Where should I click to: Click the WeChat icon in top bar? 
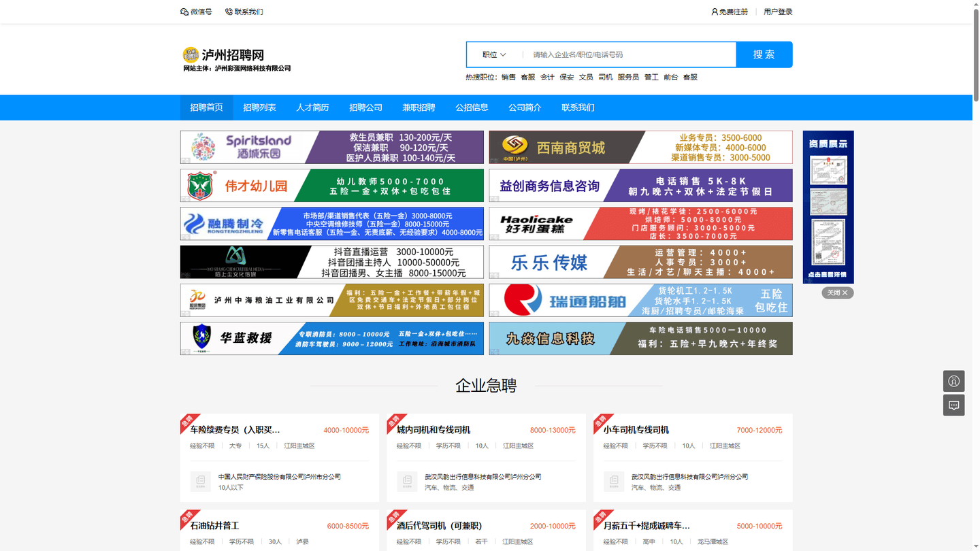point(184,12)
